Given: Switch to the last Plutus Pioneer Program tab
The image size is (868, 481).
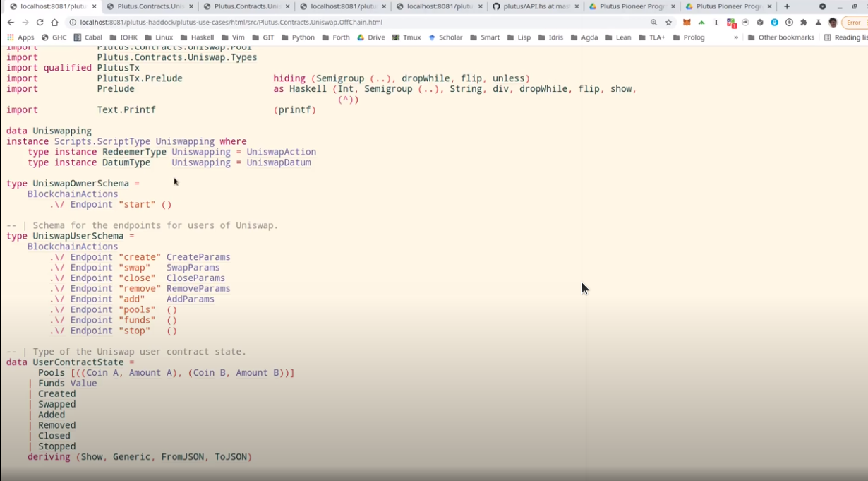Looking at the screenshot, I should tap(723, 6).
